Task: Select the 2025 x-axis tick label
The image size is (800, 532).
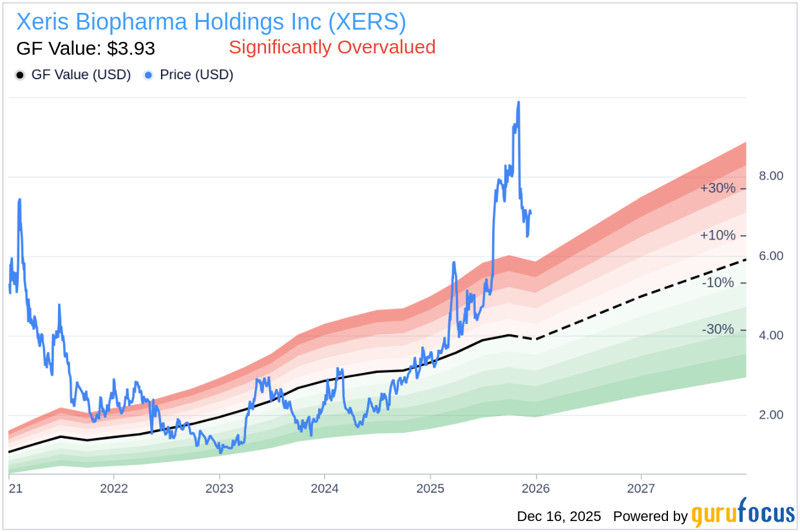Action: coord(430,489)
